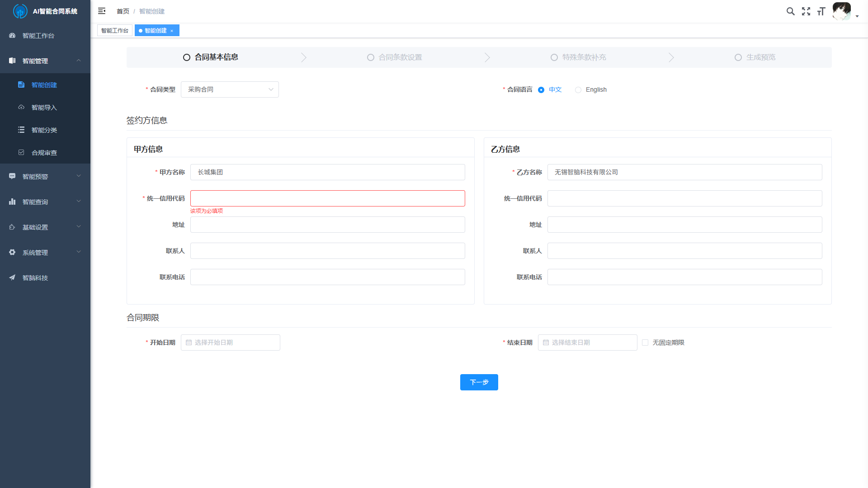Open the 合同类型 dropdown
This screenshot has height=488, width=868.
tap(230, 89)
